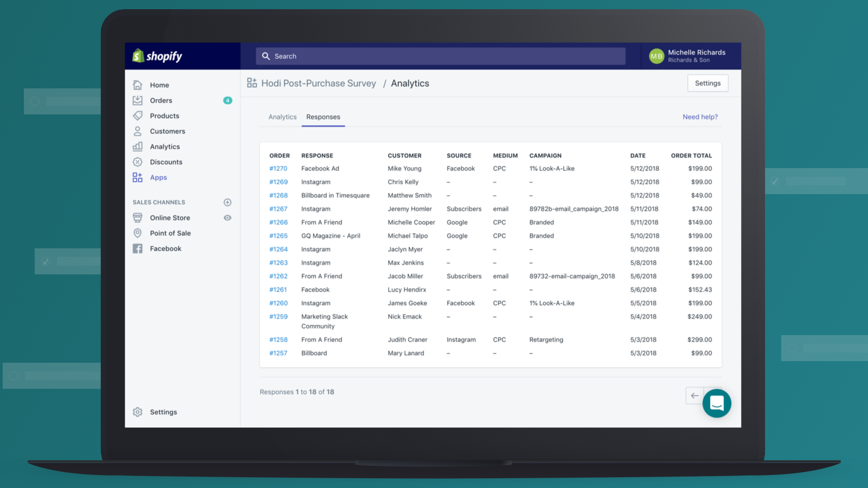Click Hodi Post-Purchase Survey breadcrumb
This screenshot has width=868, height=488.
[x=318, y=83]
